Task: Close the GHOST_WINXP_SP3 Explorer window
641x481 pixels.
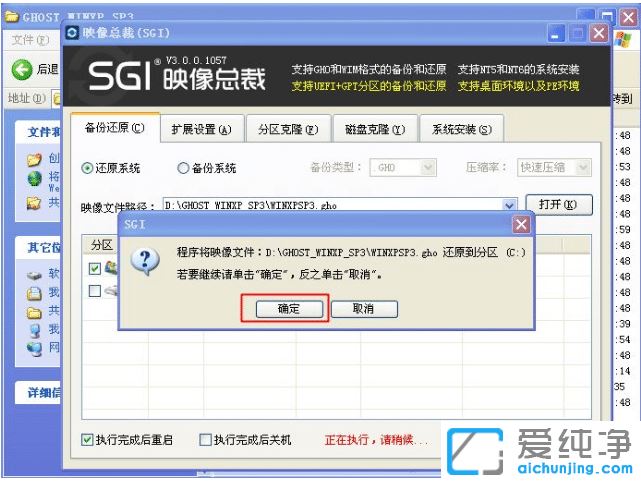Action: [x=628, y=18]
